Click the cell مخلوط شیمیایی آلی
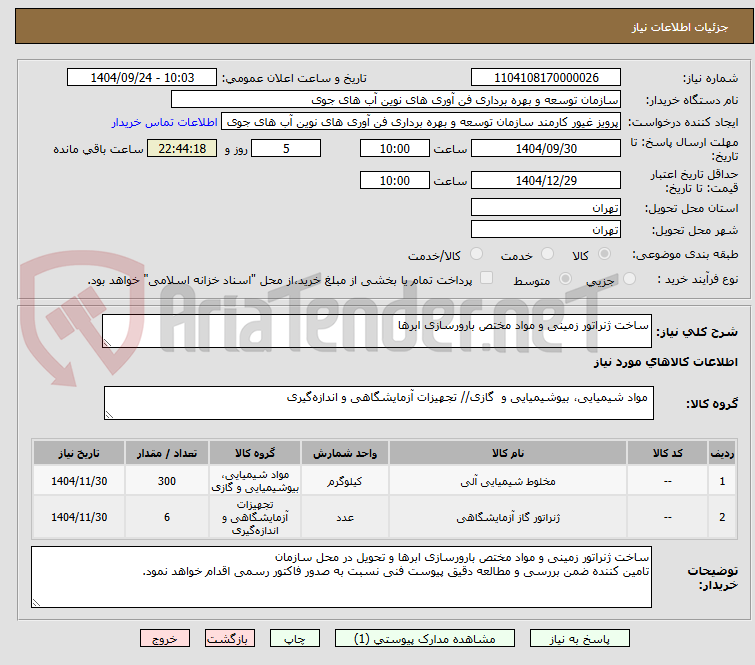Viewport: 755px width, 665px height. pos(508,481)
